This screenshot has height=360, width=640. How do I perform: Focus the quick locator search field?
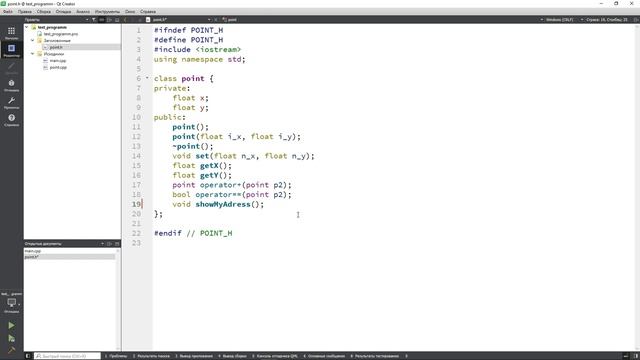67,356
